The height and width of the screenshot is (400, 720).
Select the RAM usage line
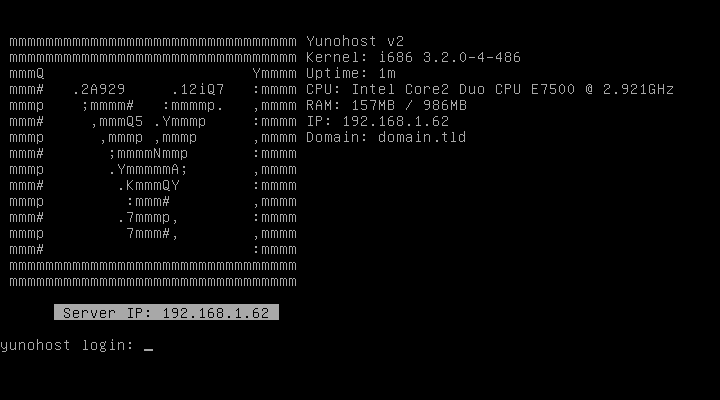pyautogui.click(x=386, y=105)
